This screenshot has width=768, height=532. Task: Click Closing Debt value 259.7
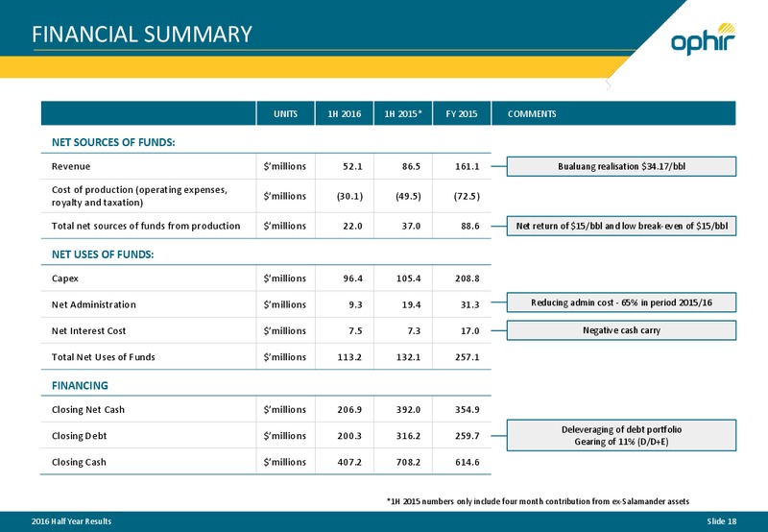[x=467, y=436]
